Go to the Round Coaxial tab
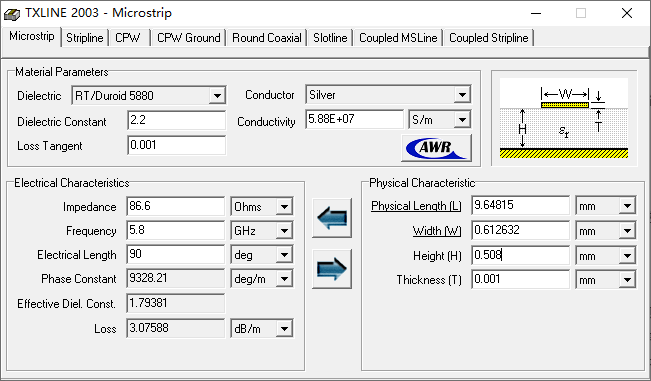The width and height of the screenshot is (651, 381). click(267, 38)
